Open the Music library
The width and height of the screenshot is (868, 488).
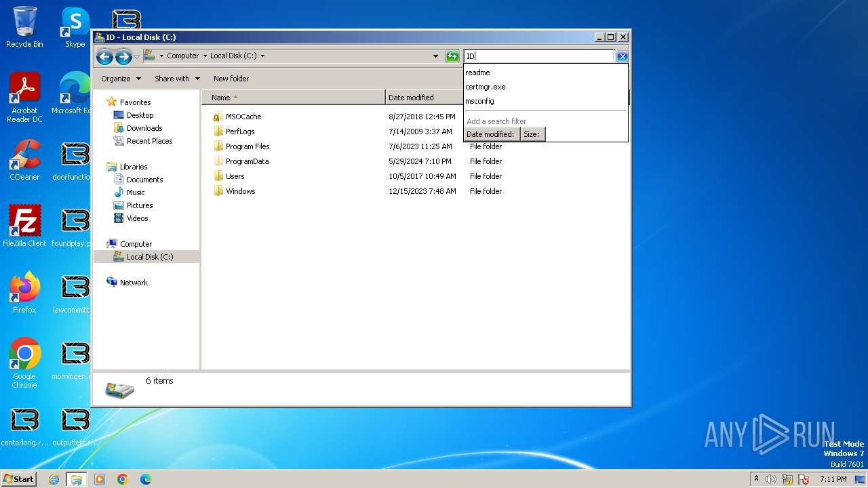[136, 192]
